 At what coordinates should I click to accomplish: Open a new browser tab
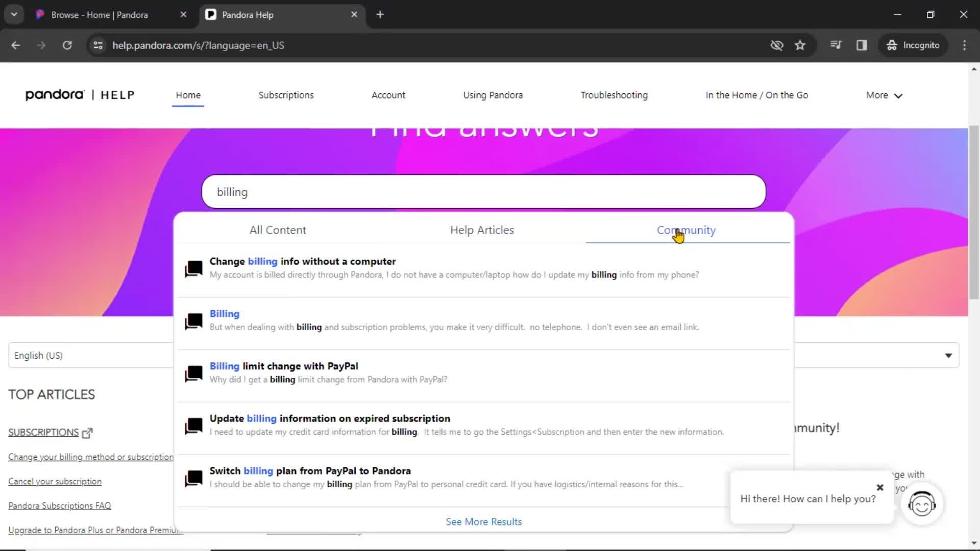(380, 14)
